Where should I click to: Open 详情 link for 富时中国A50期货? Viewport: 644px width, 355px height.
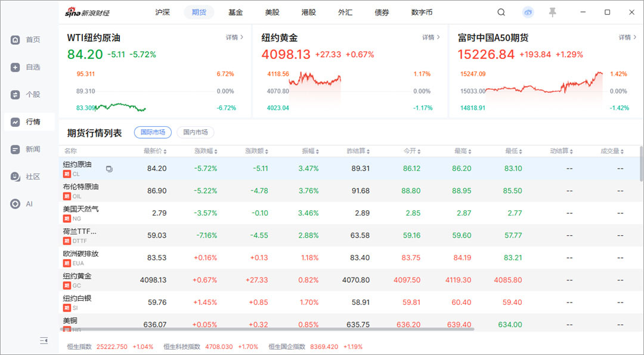(x=627, y=38)
